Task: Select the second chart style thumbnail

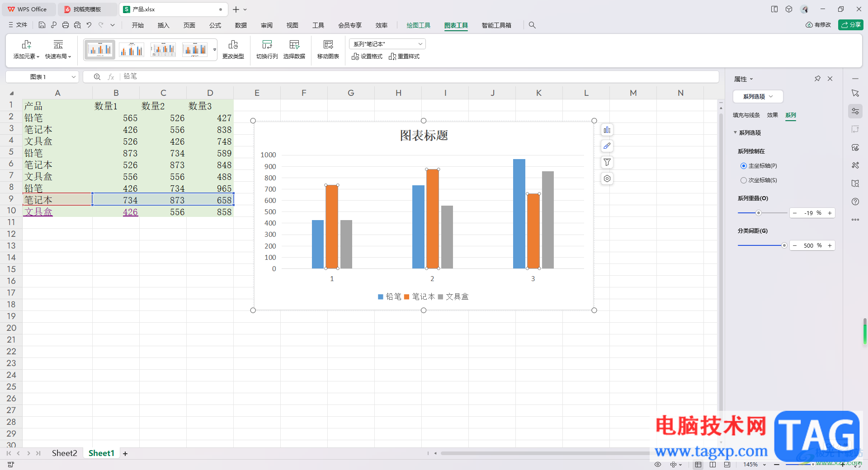Action: click(x=132, y=49)
